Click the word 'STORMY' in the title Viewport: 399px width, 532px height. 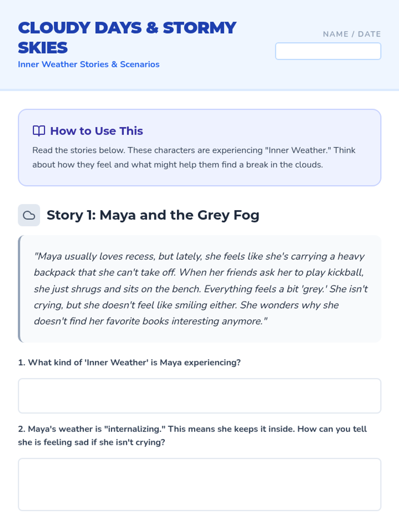[x=199, y=28]
